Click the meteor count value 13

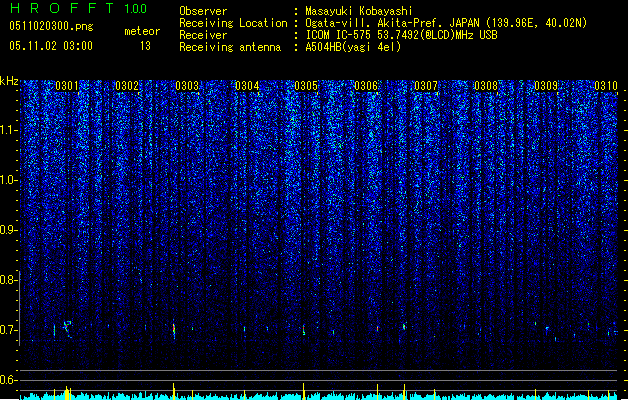tap(145, 46)
